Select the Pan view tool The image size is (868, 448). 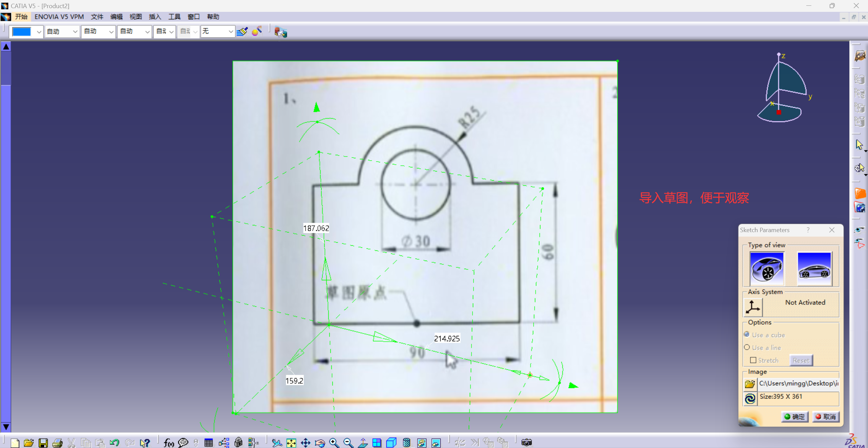(x=305, y=442)
